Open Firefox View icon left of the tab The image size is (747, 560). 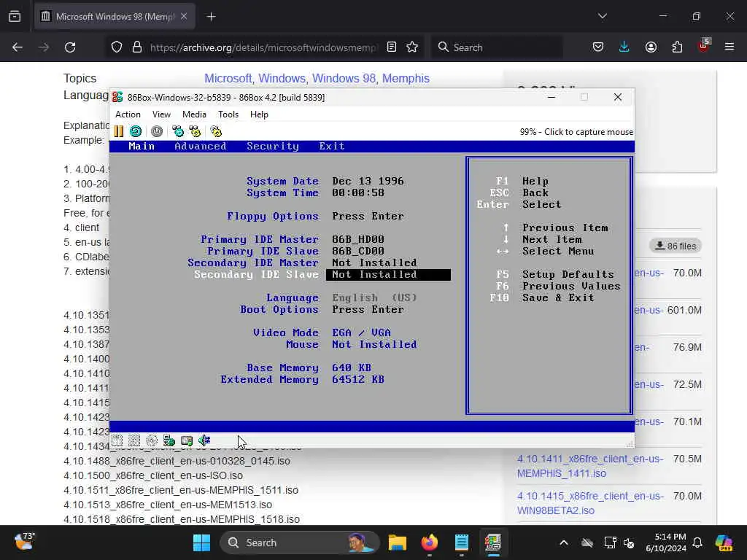pos(15,17)
